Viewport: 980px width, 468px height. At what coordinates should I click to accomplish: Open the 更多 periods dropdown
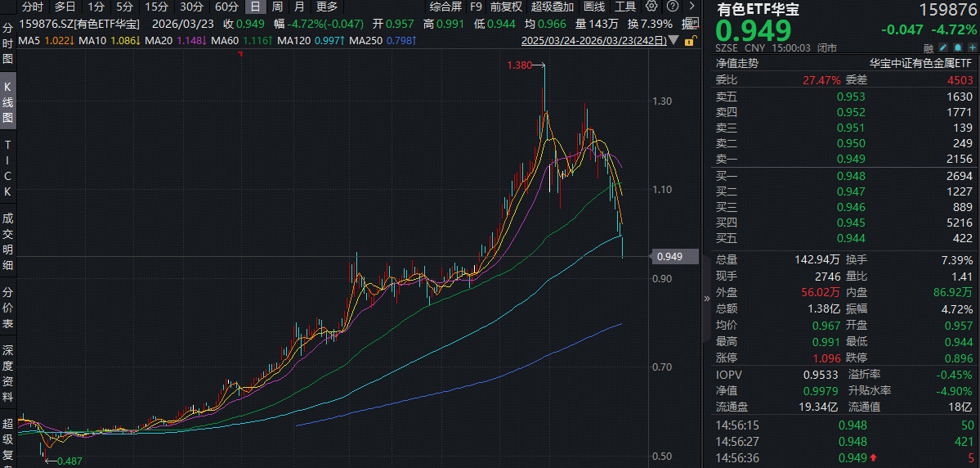coord(327,7)
